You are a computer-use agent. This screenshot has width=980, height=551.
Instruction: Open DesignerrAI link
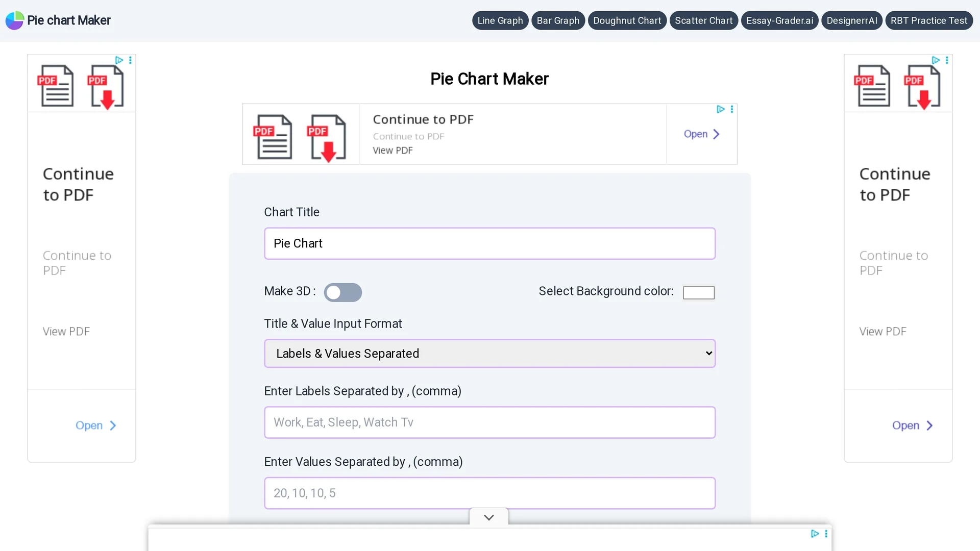pos(851,20)
